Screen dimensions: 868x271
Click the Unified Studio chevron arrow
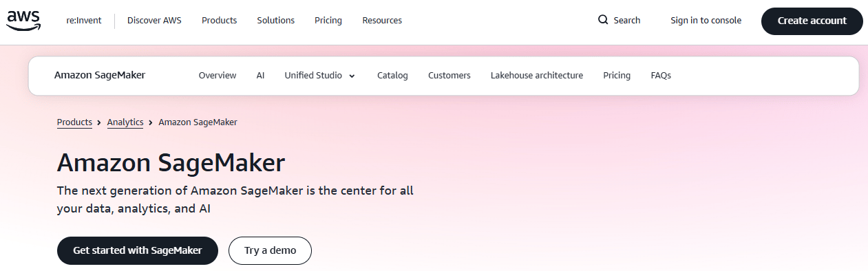pyautogui.click(x=352, y=76)
